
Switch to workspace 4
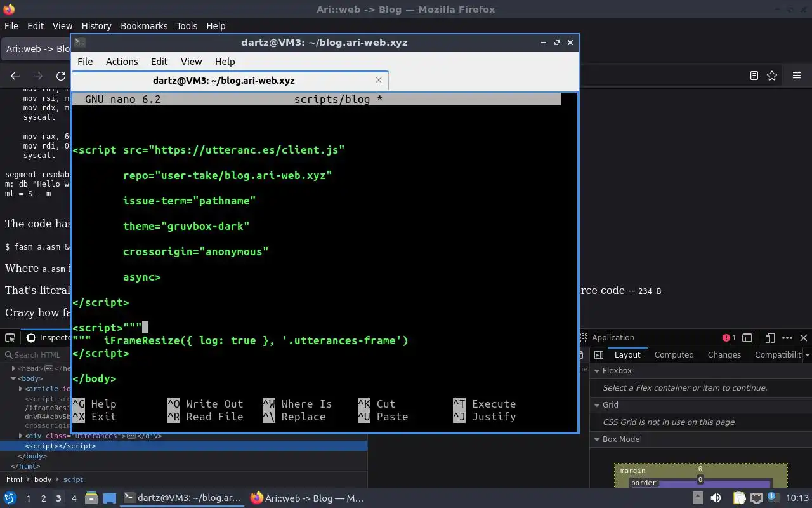pyautogui.click(x=74, y=498)
